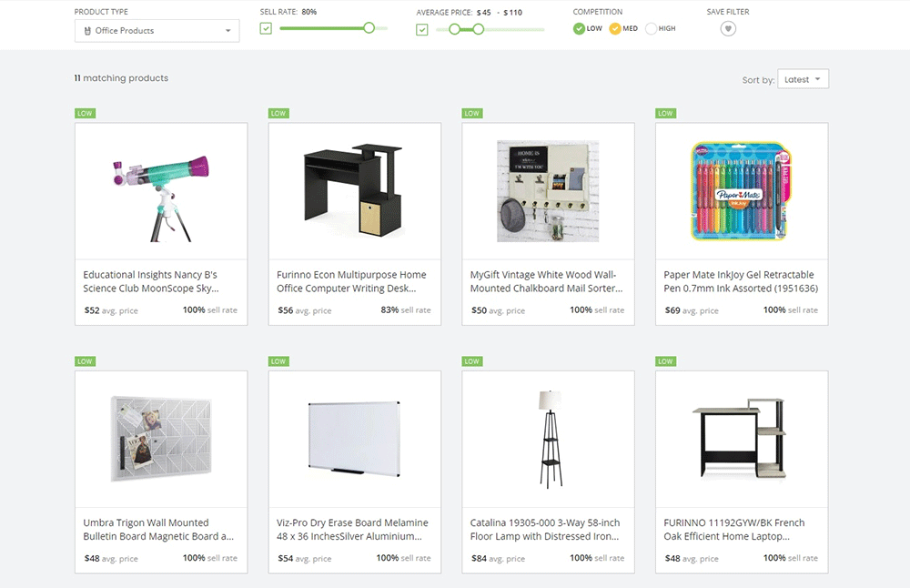910x588 pixels.
Task: Click the LOW badge above Umbra bulletin board
Action: click(85, 361)
